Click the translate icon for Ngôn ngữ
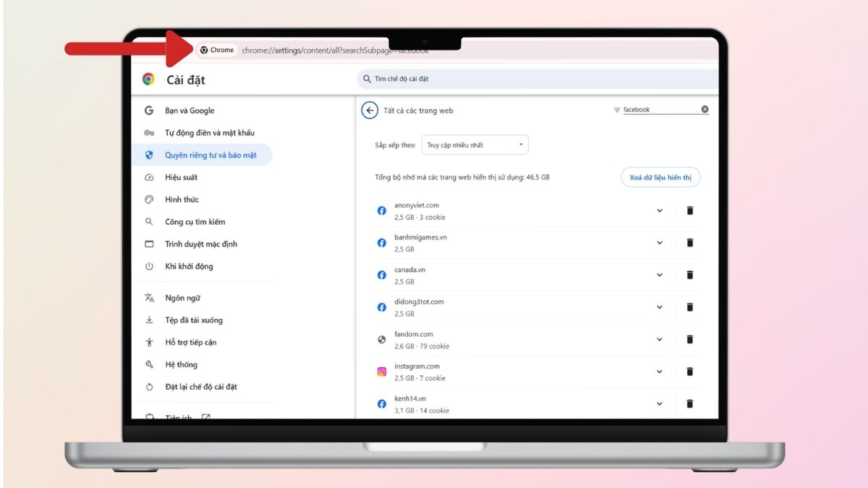 149,298
